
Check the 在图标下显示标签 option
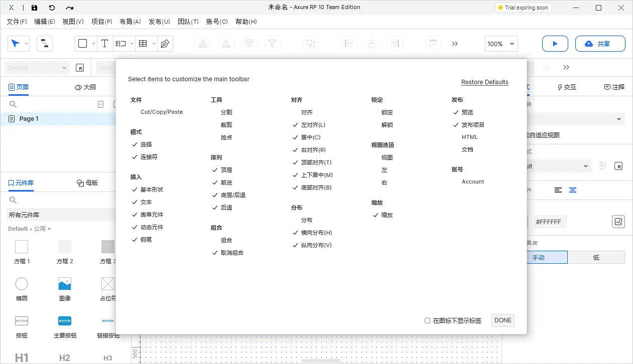pyautogui.click(x=427, y=320)
